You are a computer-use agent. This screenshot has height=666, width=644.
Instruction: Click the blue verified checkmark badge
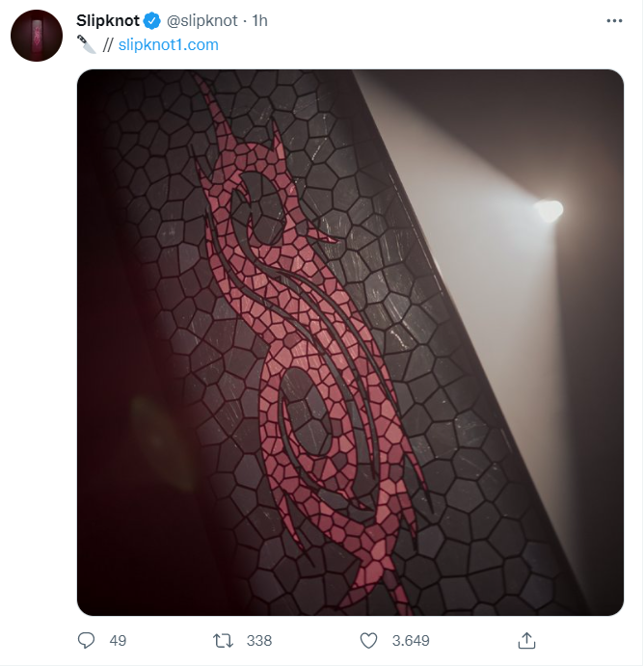tap(151, 21)
